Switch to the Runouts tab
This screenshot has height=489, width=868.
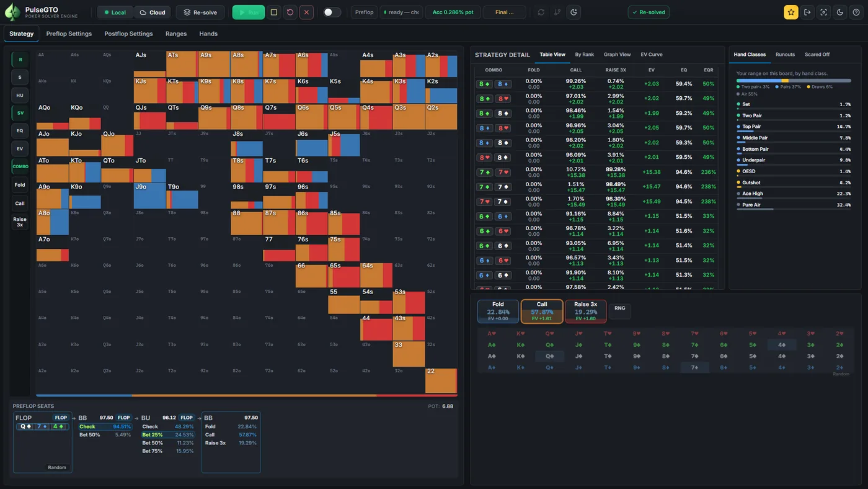[x=785, y=55]
